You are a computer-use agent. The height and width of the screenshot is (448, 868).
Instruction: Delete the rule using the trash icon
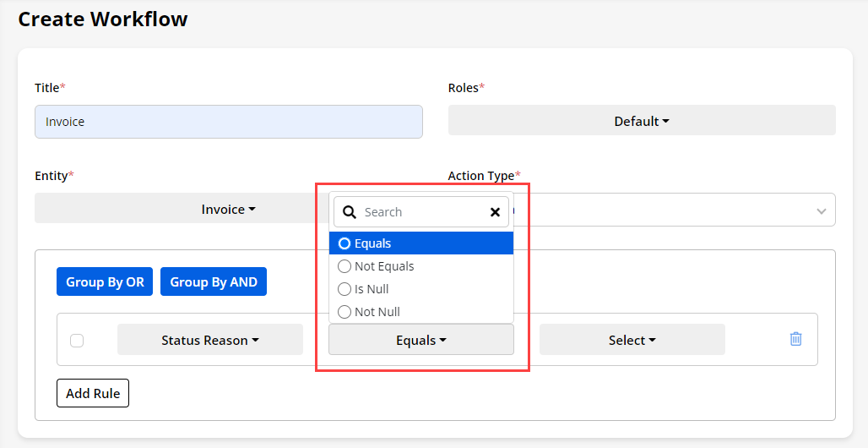[x=795, y=339]
